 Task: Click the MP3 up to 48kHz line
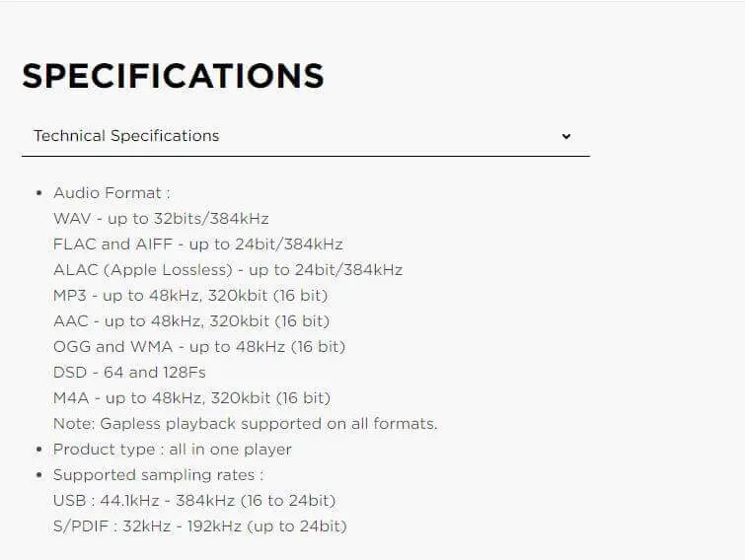pos(190,296)
